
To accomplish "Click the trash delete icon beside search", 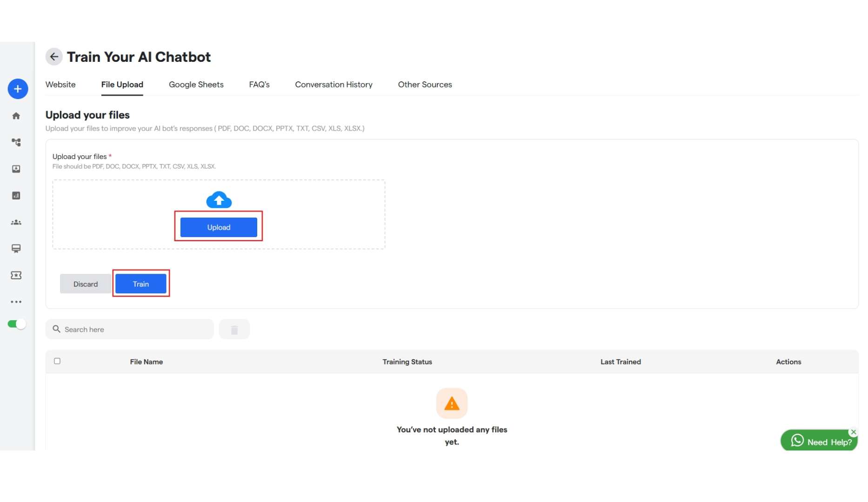I will tap(234, 330).
